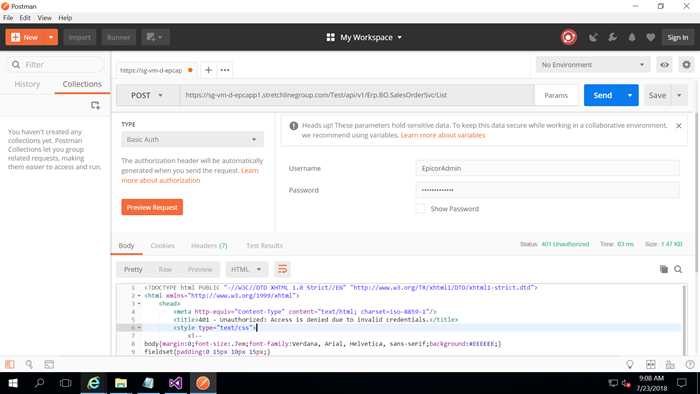Click the filter search magnifier
The width and height of the screenshot is (700, 394).
point(16,65)
